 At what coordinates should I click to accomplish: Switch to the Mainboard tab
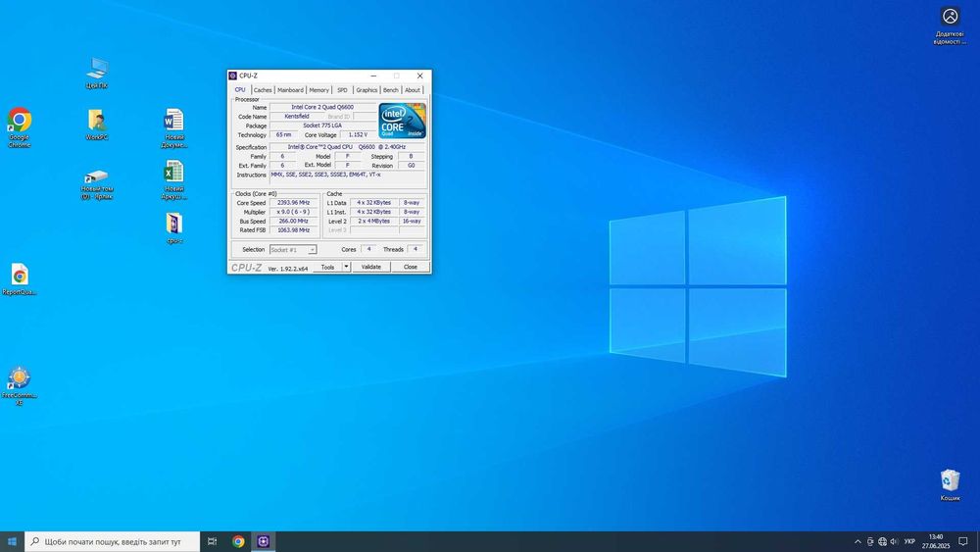[x=290, y=90]
